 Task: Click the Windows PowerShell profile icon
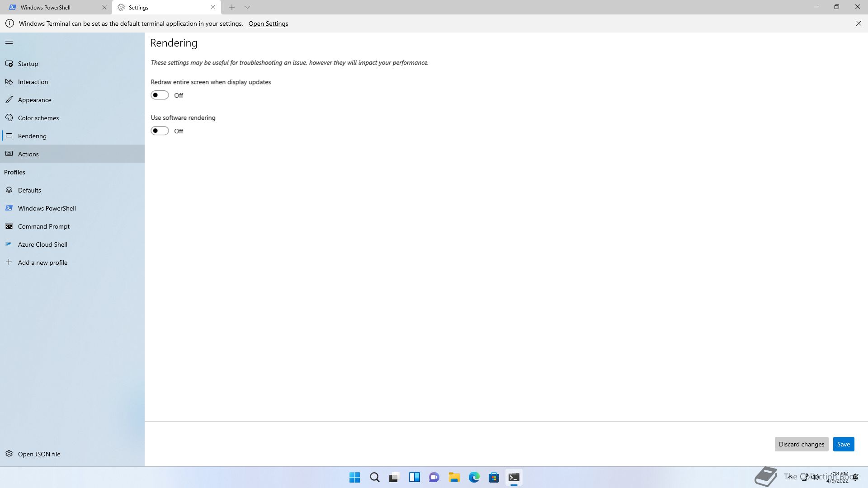(9, 208)
